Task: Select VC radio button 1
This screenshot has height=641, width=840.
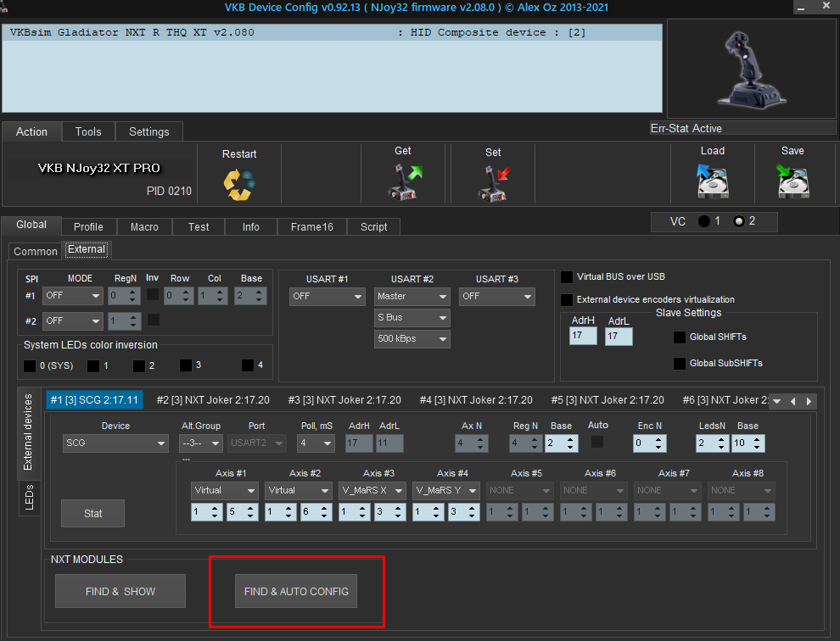Action: pos(703,221)
